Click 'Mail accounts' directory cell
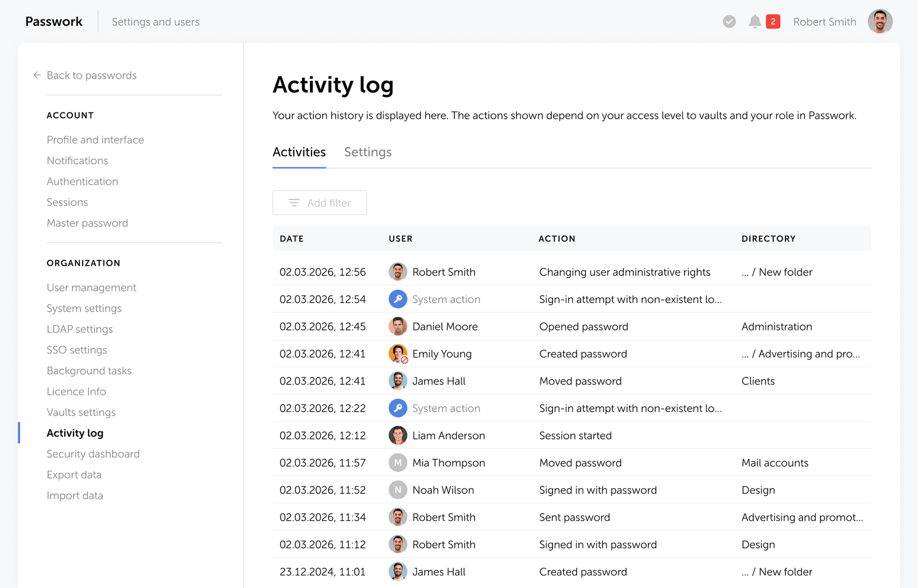Image resolution: width=918 pixels, height=588 pixels. pyautogui.click(x=775, y=463)
